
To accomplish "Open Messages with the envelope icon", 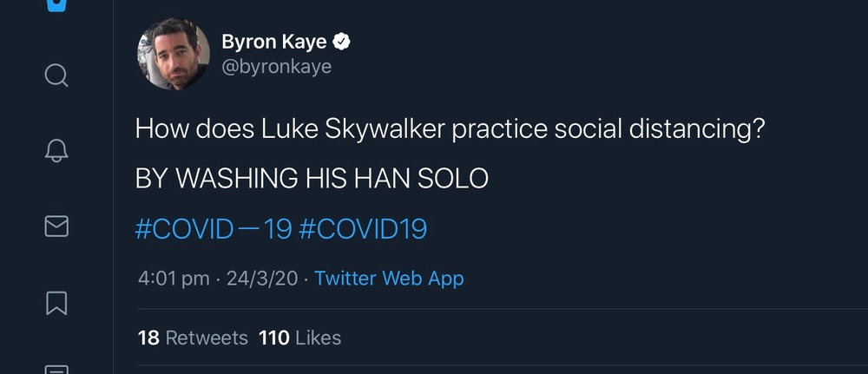I will tap(56, 226).
